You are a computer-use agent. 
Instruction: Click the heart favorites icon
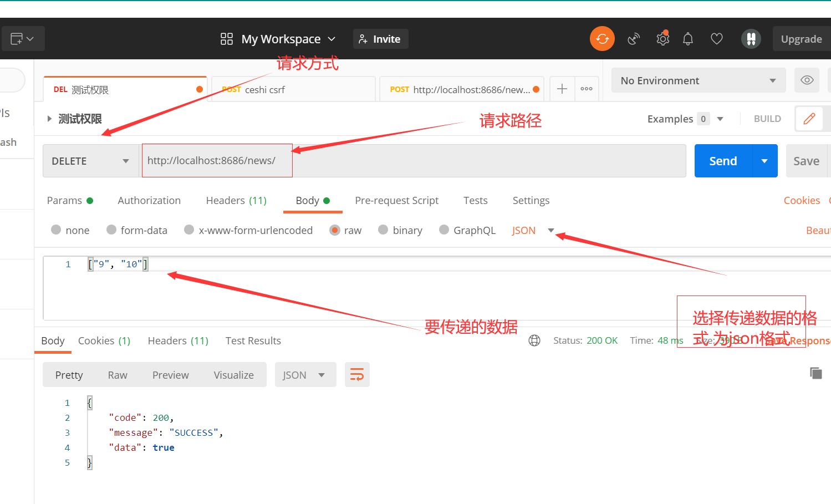(x=716, y=38)
